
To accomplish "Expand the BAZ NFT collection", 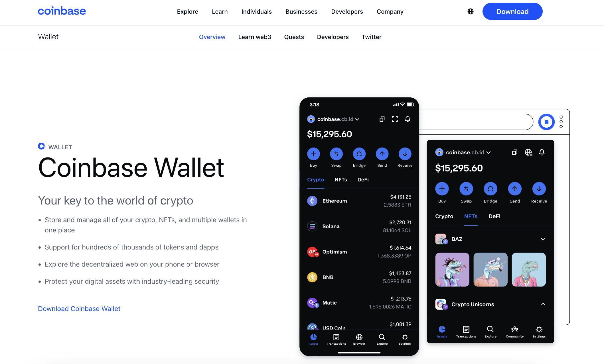I will coord(542,239).
